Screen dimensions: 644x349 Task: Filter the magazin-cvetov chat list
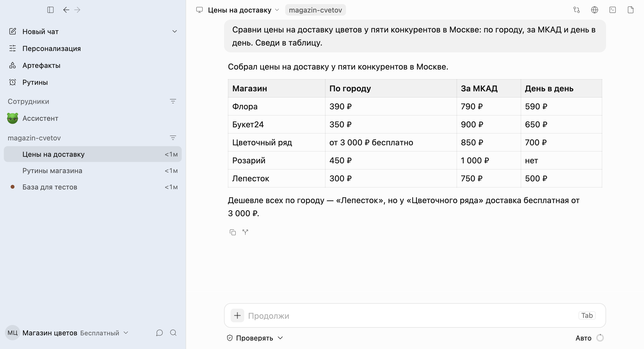(x=173, y=138)
